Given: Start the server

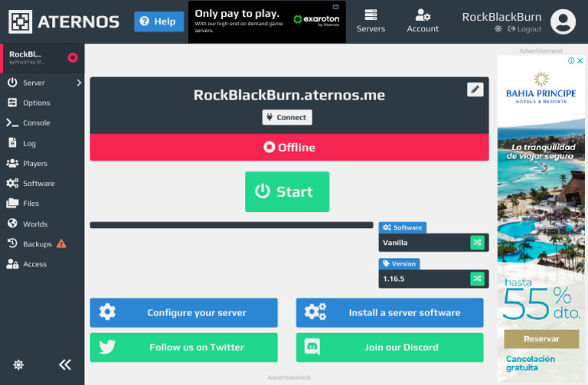Looking at the screenshot, I should click(x=287, y=192).
